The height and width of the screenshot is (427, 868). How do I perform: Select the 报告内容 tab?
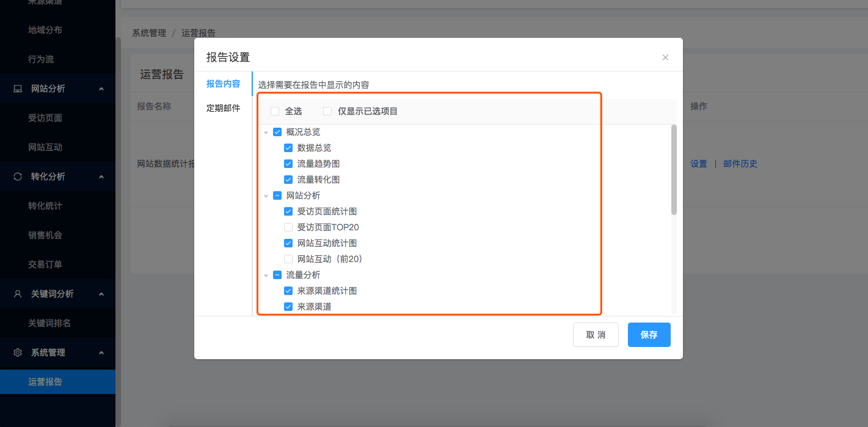pyautogui.click(x=223, y=84)
